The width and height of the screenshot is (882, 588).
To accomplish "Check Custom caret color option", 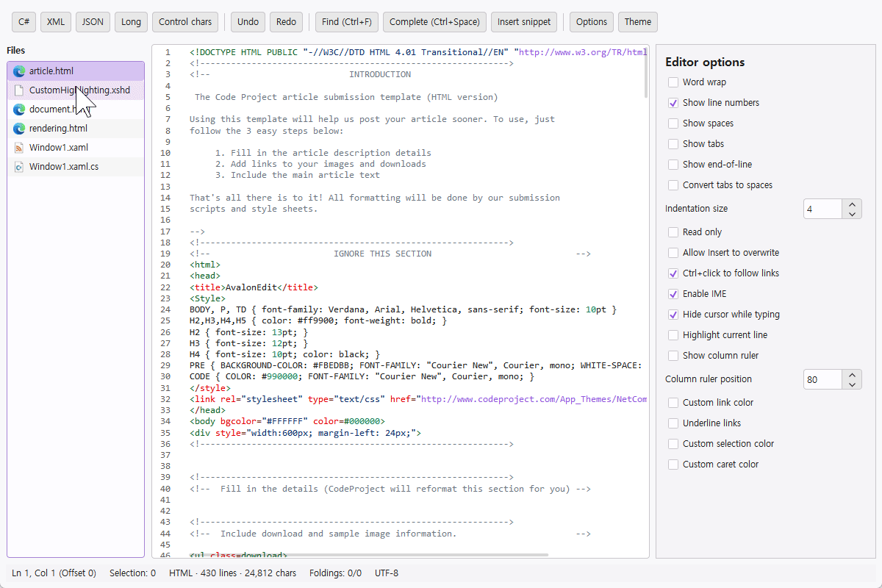I will coord(673,465).
